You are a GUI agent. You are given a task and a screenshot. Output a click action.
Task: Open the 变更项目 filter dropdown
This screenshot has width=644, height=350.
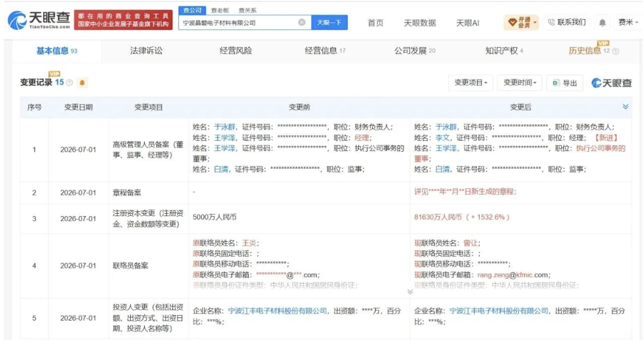[471, 82]
